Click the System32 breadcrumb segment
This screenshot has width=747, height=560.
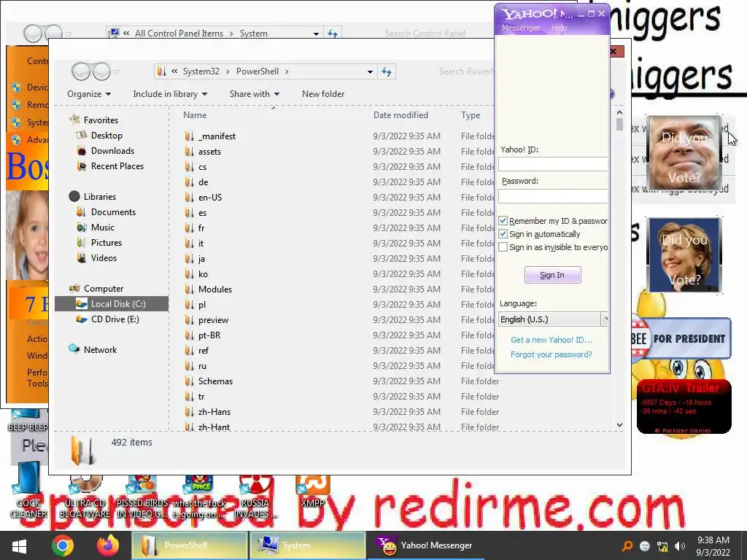point(201,71)
